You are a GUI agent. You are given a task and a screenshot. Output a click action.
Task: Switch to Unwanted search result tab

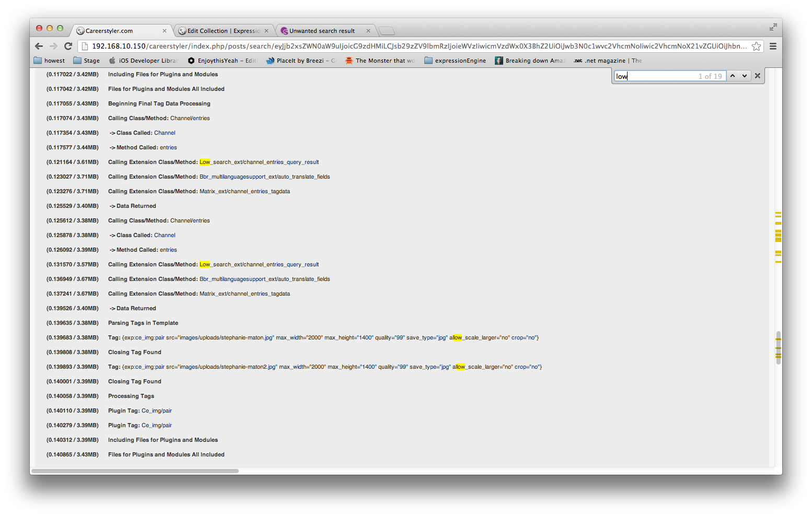pos(322,31)
